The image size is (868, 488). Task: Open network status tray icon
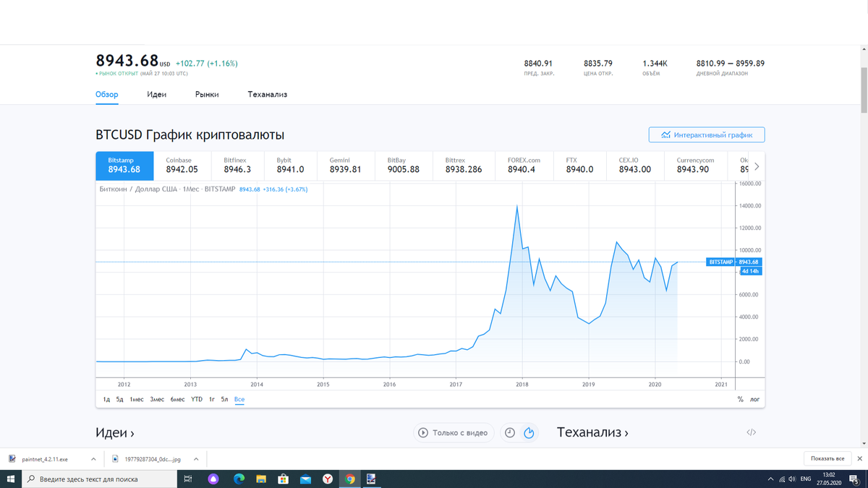782,479
